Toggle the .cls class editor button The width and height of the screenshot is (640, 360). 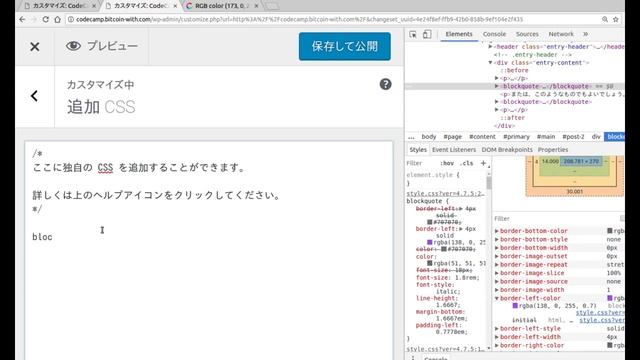click(x=466, y=163)
